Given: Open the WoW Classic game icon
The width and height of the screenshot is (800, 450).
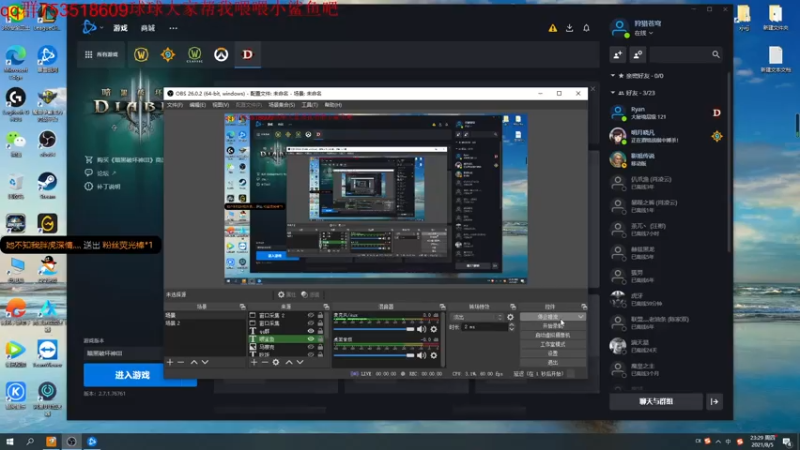Looking at the screenshot, I should (194, 55).
